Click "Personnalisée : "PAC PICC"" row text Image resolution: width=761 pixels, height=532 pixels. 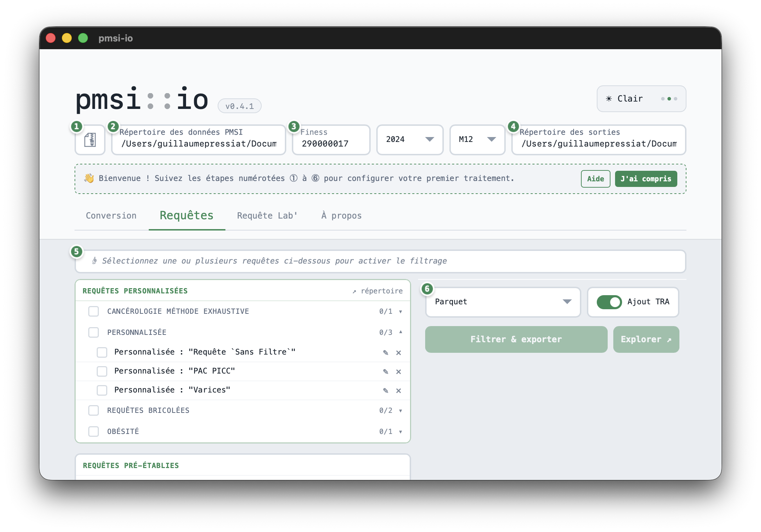tap(175, 371)
